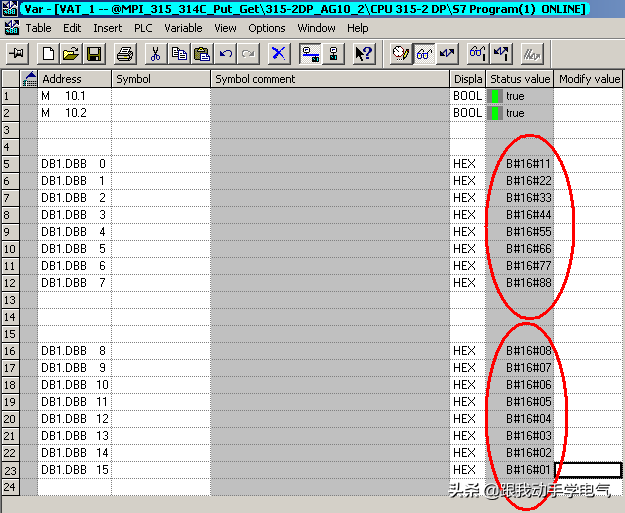
Task: Open the Options menu
Action: pyautogui.click(x=267, y=28)
